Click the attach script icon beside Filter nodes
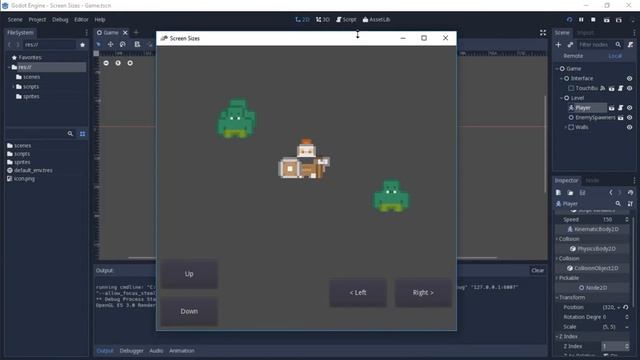Screen dimensions: 640x360 coord(631,44)
